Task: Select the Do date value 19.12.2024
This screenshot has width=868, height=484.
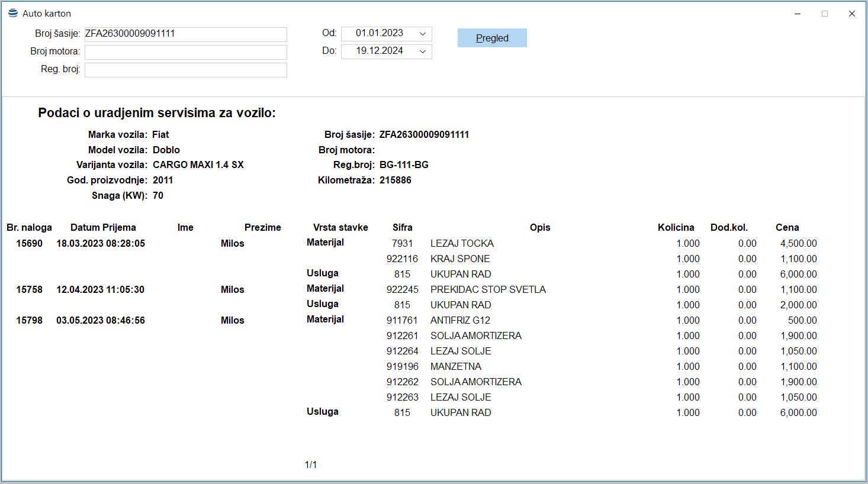Action: tap(379, 51)
